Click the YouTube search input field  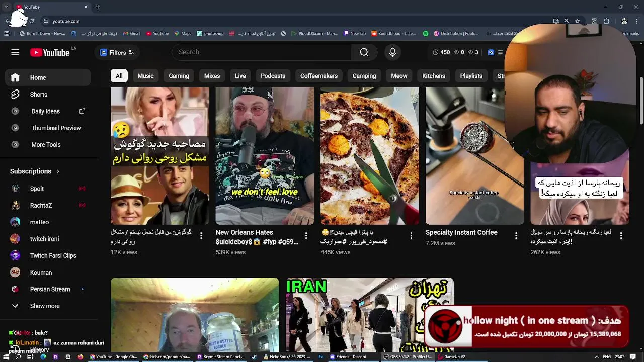click(262, 52)
